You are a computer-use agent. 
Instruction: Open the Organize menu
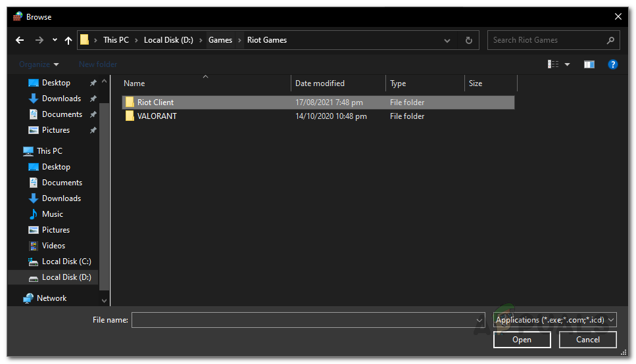[39, 64]
